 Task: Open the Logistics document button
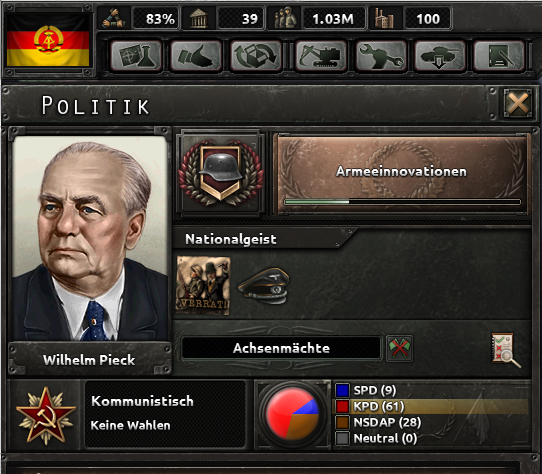(499, 56)
